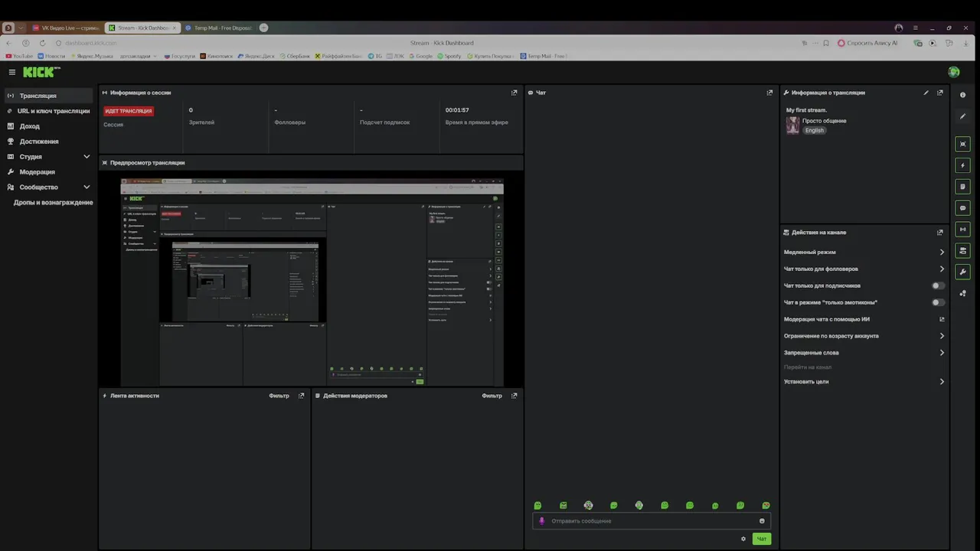Insert the first green emote above the chat input
Image resolution: width=980 pixels, height=551 pixels.
[x=537, y=506]
